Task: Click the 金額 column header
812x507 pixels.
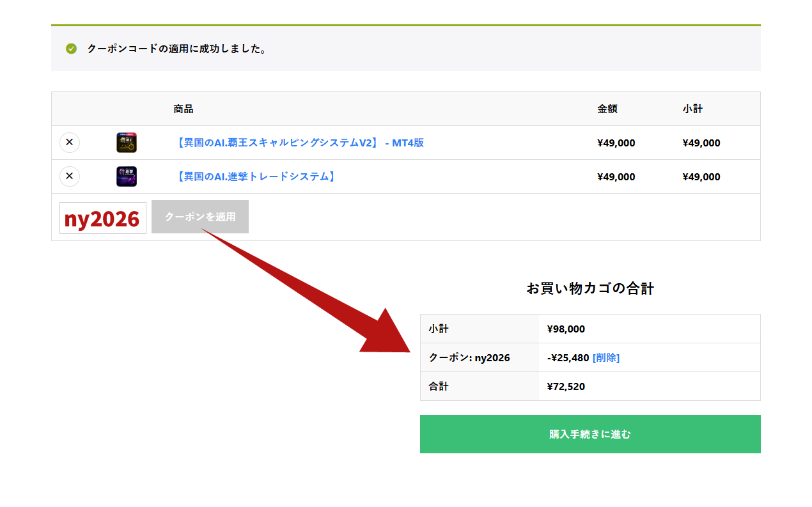Action: pyautogui.click(x=607, y=109)
